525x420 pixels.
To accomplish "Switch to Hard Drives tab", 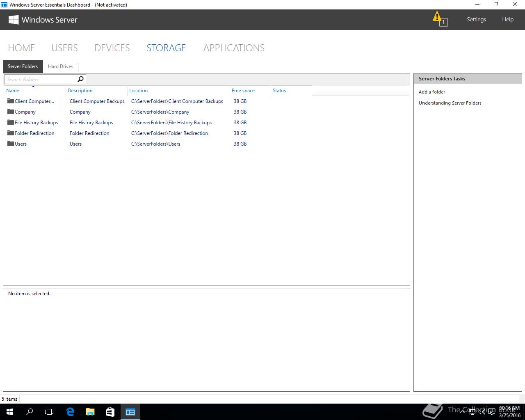I will (60, 66).
